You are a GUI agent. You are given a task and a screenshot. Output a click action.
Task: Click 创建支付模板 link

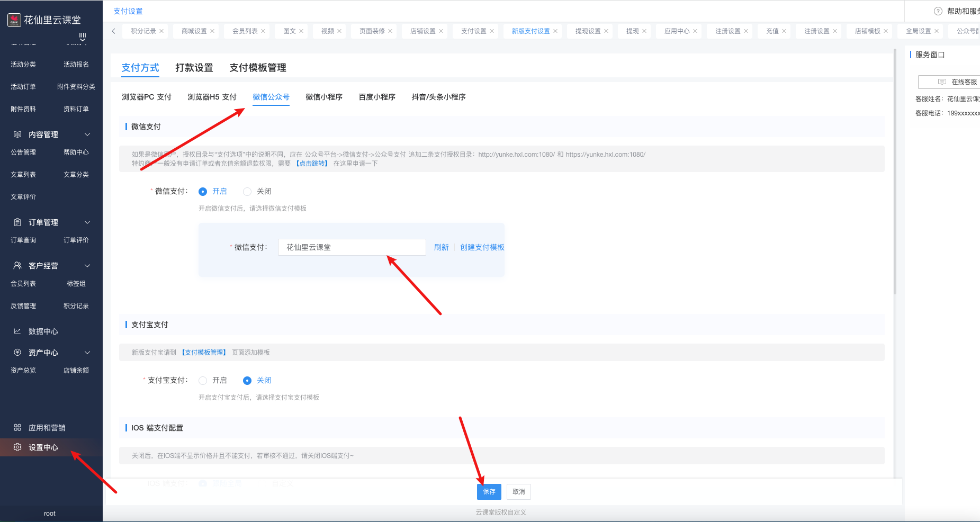pyautogui.click(x=482, y=247)
